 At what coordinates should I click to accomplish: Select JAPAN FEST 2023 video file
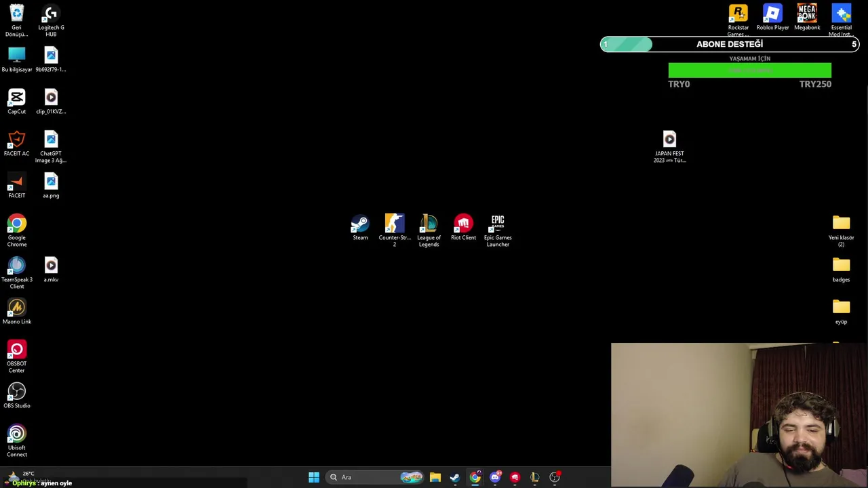pyautogui.click(x=669, y=147)
